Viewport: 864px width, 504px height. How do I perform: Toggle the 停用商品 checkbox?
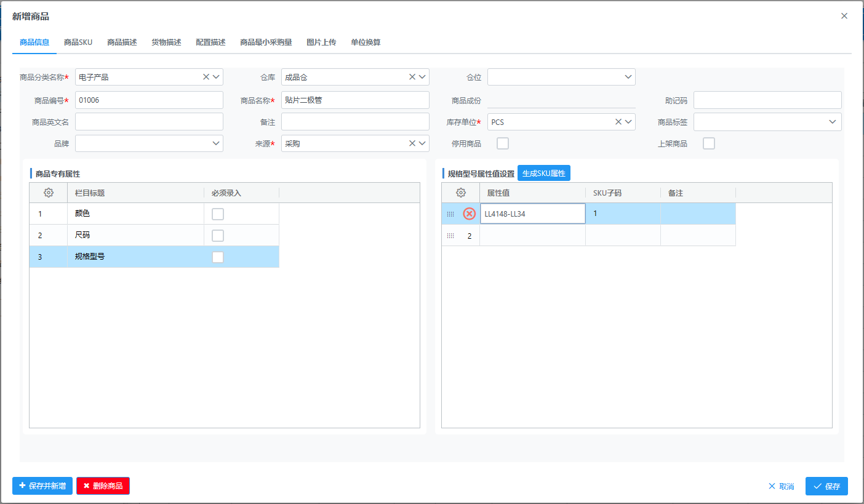click(x=503, y=143)
